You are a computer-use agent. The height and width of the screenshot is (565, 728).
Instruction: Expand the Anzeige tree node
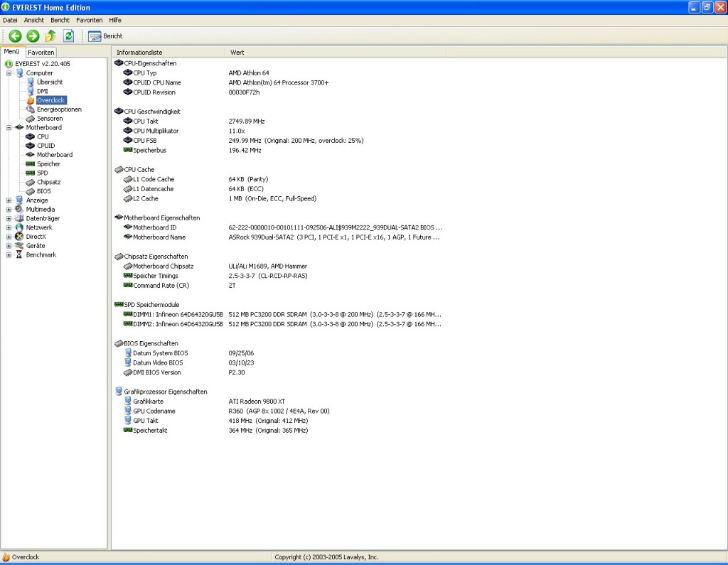9,200
